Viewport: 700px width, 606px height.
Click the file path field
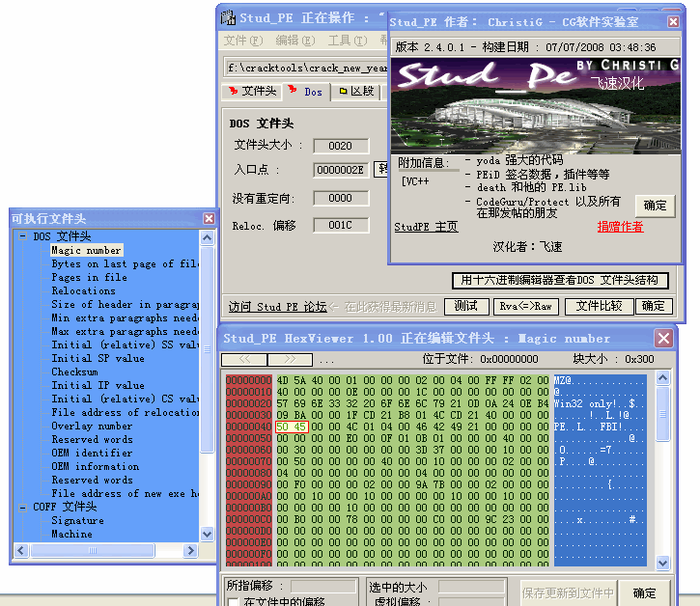click(307, 69)
